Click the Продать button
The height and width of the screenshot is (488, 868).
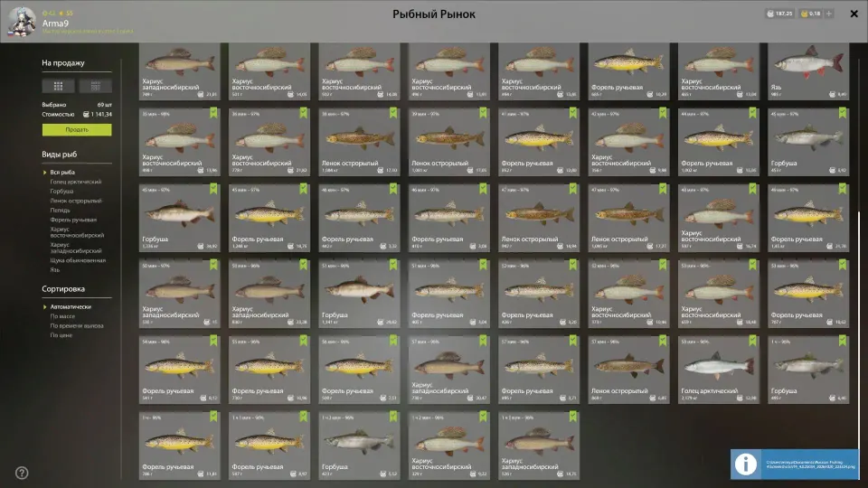77,129
